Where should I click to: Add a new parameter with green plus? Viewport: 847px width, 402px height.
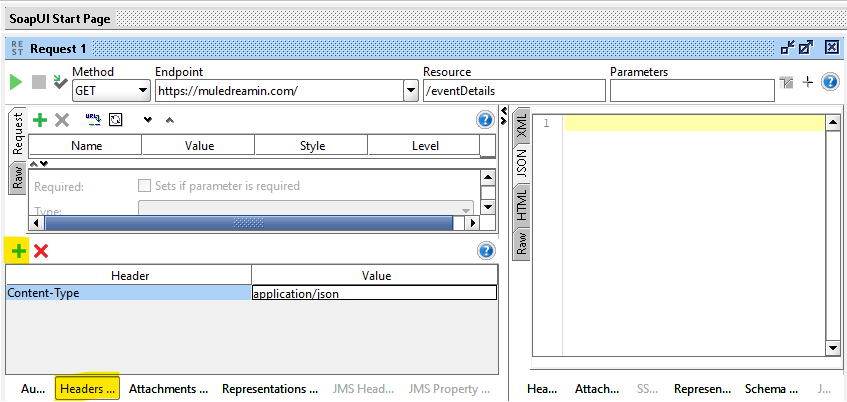coord(40,120)
